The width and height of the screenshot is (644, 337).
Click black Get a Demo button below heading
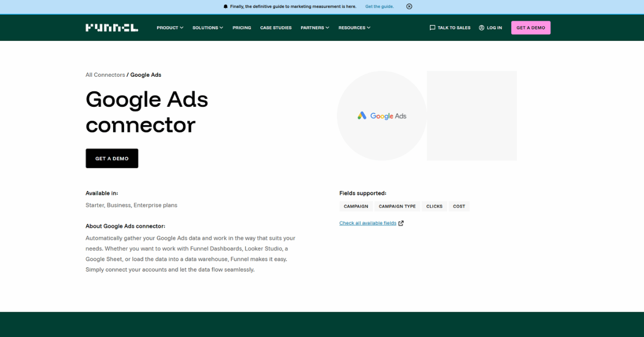[112, 158]
